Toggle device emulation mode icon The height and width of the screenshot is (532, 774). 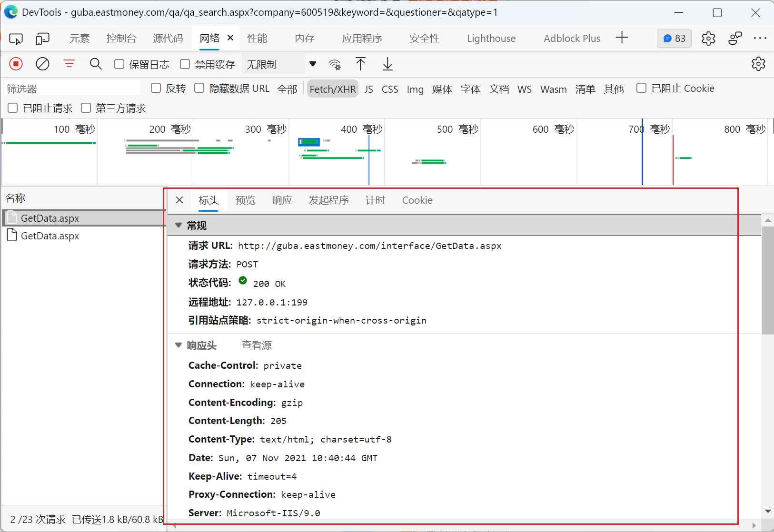tap(42, 39)
